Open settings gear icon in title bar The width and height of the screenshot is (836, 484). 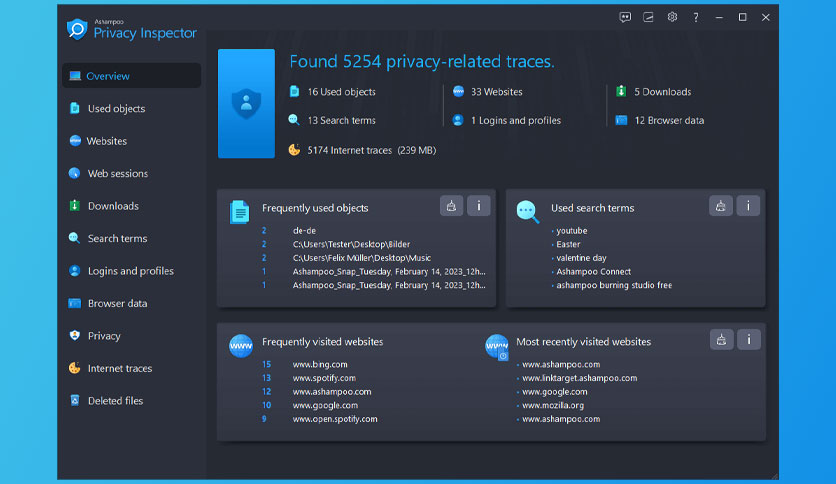[672, 17]
